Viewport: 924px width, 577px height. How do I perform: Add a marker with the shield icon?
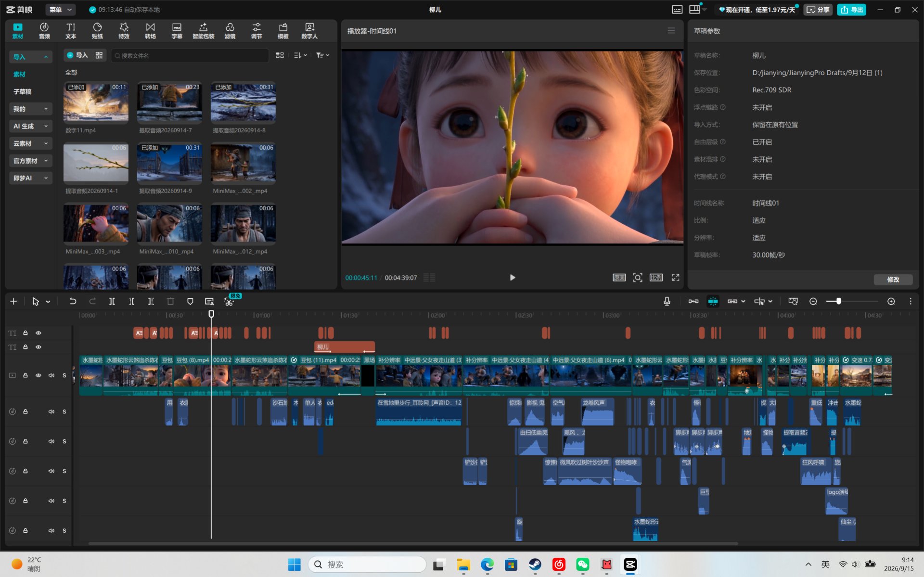(190, 301)
